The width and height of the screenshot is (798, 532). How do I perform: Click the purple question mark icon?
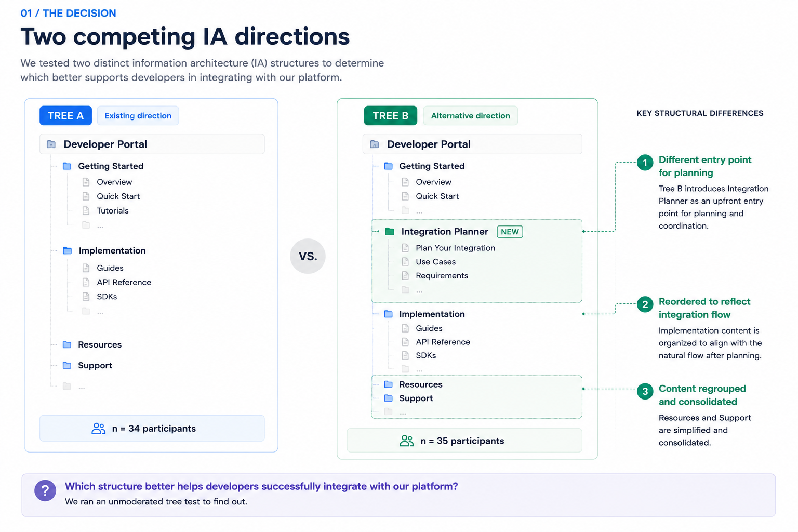pos(45,490)
